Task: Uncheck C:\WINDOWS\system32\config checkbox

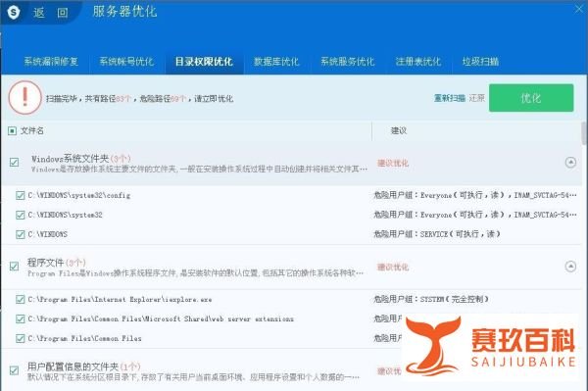Action: (x=21, y=195)
